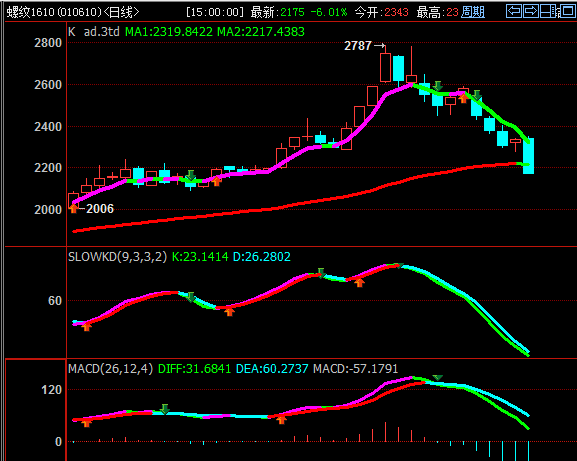The image size is (577, 461).
Task: Click the 螺纹1610 (010610) contract title
Action: coord(54,13)
